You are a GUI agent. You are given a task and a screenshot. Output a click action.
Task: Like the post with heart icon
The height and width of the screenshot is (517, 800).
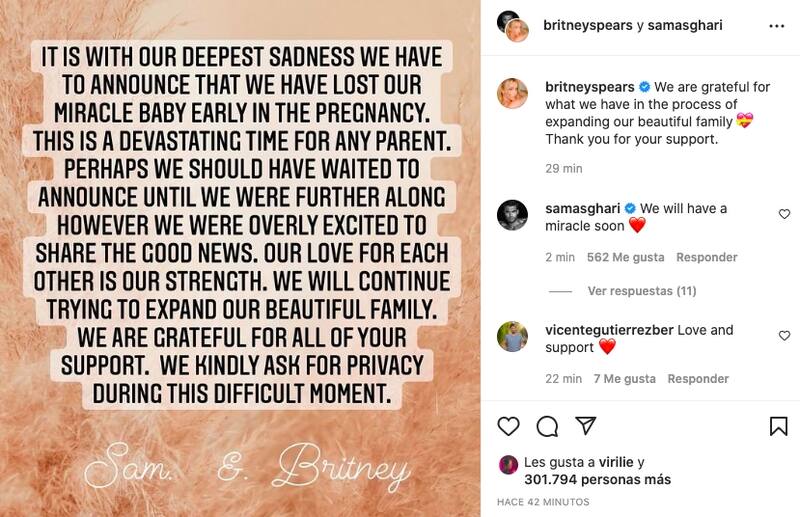point(509,426)
